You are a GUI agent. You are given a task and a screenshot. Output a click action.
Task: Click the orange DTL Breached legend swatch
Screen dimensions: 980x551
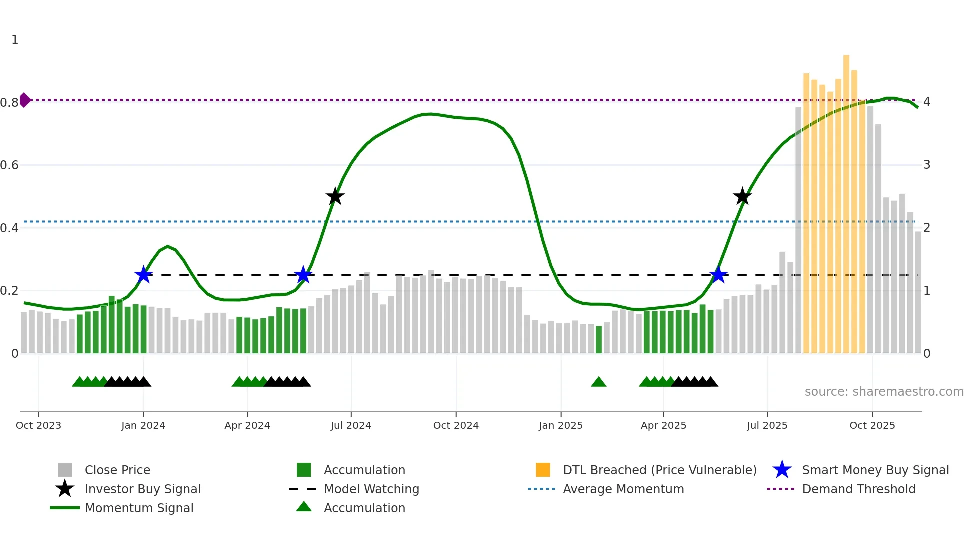point(543,470)
